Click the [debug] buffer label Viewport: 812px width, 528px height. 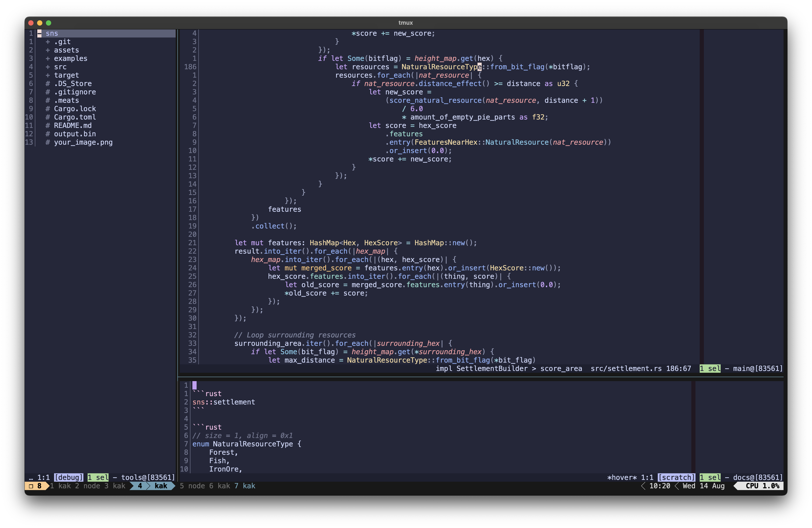69,477
